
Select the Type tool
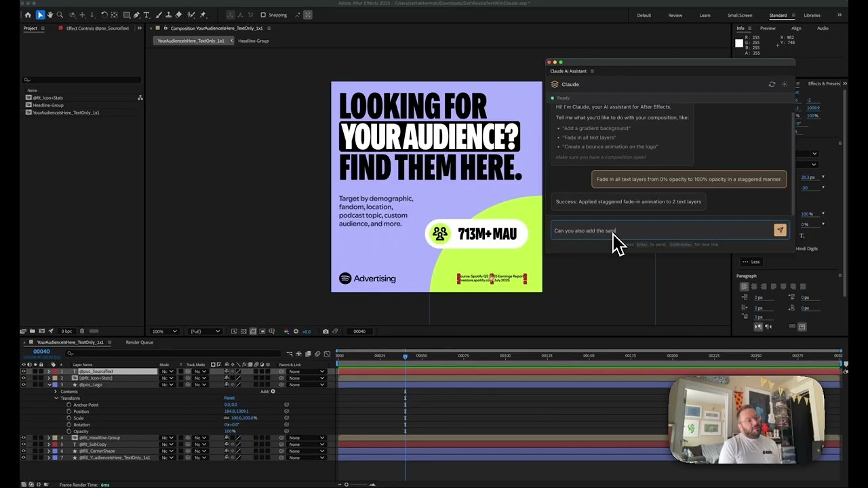(x=146, y=15)
